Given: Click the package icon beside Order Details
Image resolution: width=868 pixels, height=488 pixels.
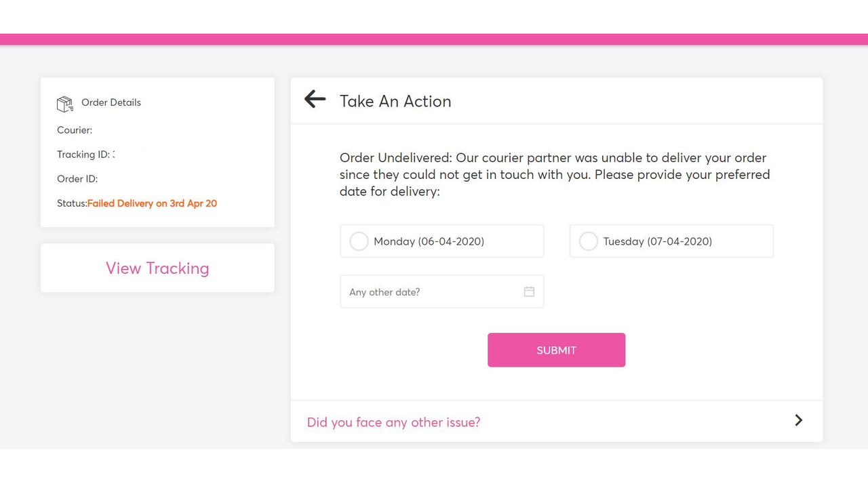Looking at the screenshot, I should pyautogui.click(x=64, y=103).
